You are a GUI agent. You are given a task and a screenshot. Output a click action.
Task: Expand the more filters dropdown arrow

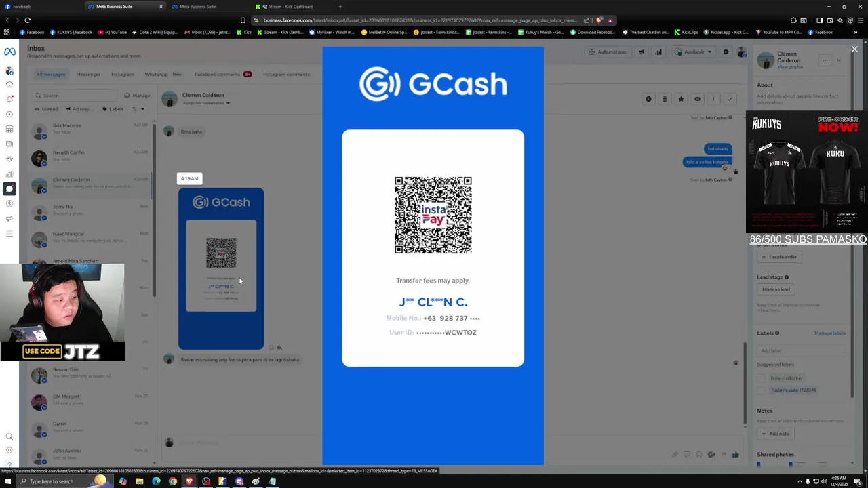tap(142, 109)
